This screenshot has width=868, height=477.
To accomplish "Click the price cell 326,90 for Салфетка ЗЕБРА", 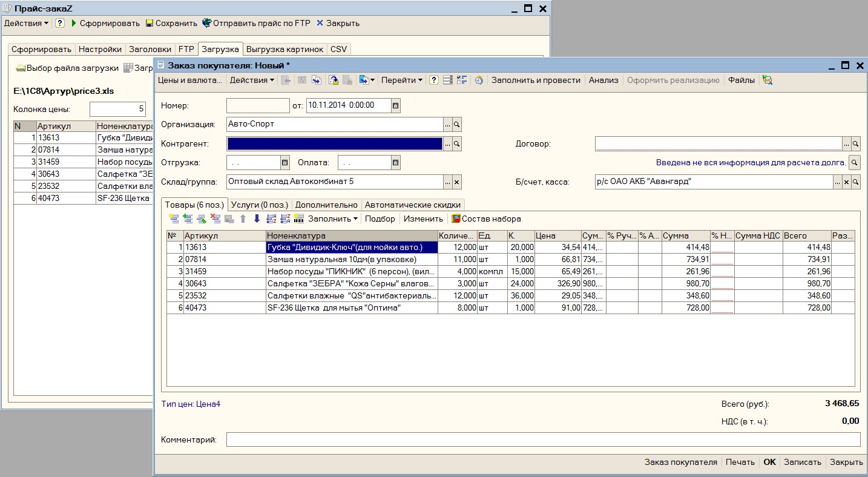I will pyautogui.click(x=557, y=283).
